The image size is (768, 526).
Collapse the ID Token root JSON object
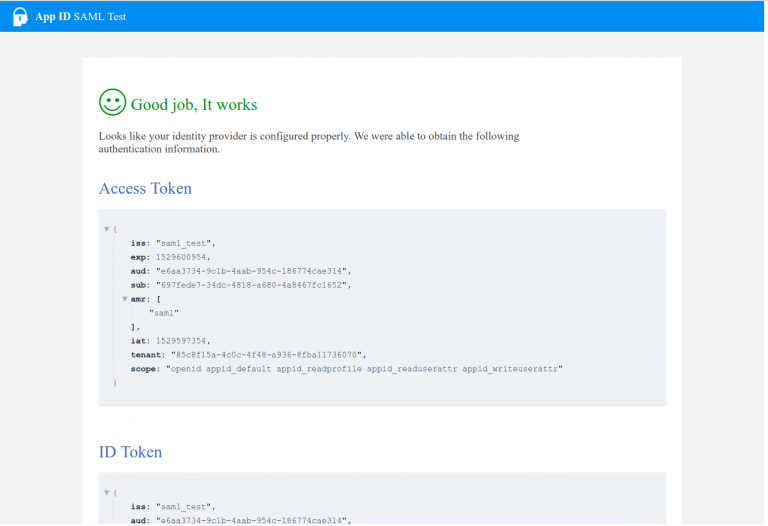pyautogui.click(x=107, y=493)
